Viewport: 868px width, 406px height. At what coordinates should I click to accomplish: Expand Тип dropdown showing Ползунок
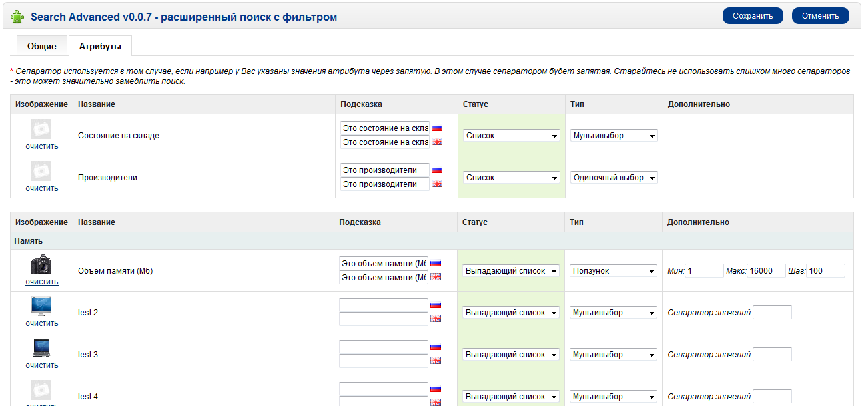(x=614, y=271)
